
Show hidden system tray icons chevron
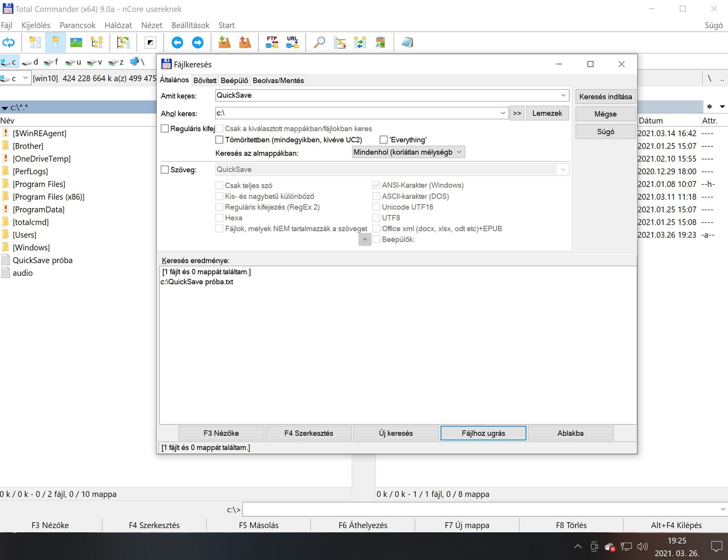[x=578, y=546]
